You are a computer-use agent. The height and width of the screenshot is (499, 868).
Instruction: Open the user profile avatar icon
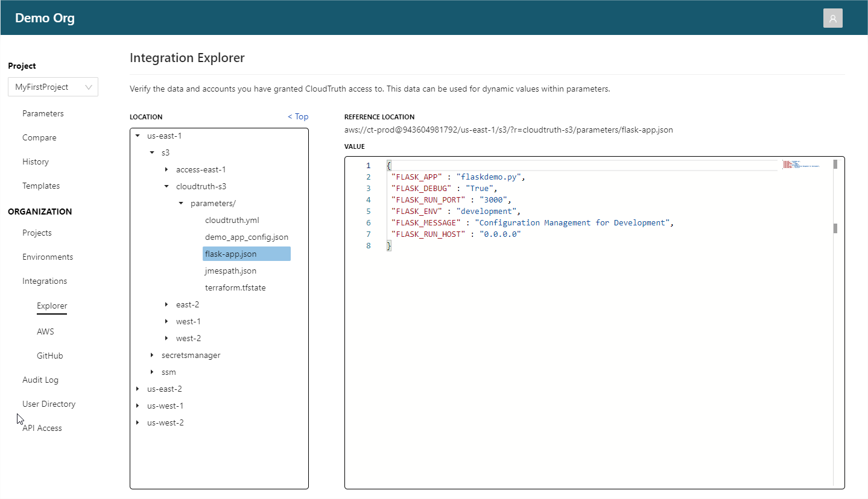coord(832,18)
